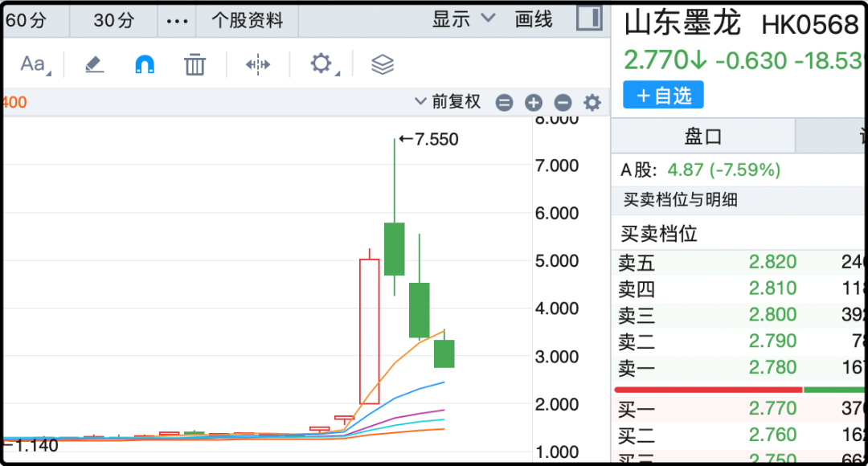Open the layers stack icon
Screen dimensions: 868x466
(x=383, y=64)
